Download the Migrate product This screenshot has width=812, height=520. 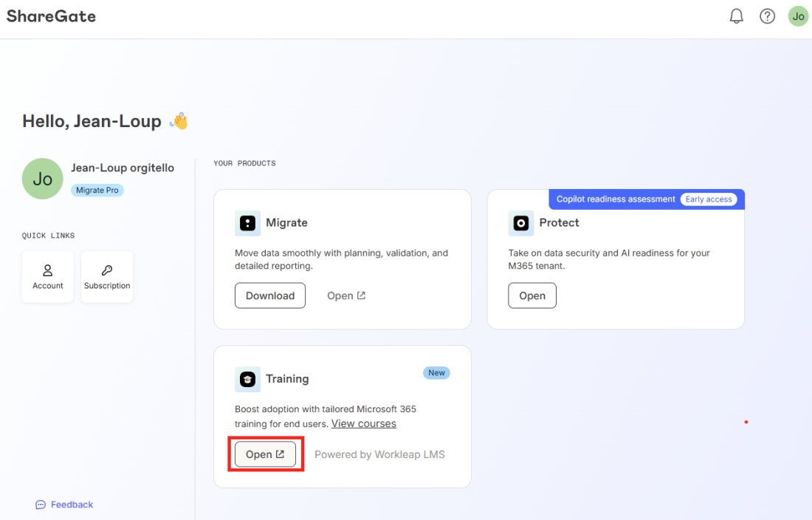coord(270,295)
